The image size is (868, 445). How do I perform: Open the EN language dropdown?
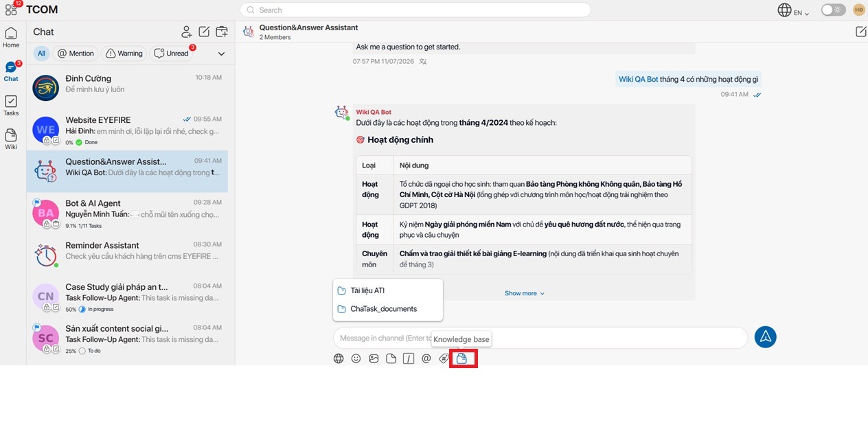[x=801, y=13]
